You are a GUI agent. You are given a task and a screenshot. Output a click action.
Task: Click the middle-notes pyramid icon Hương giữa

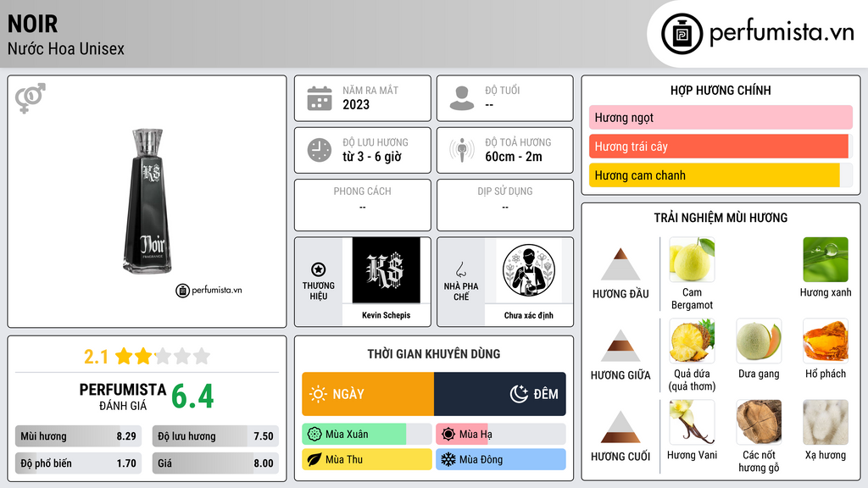click(x=620, y=346)
